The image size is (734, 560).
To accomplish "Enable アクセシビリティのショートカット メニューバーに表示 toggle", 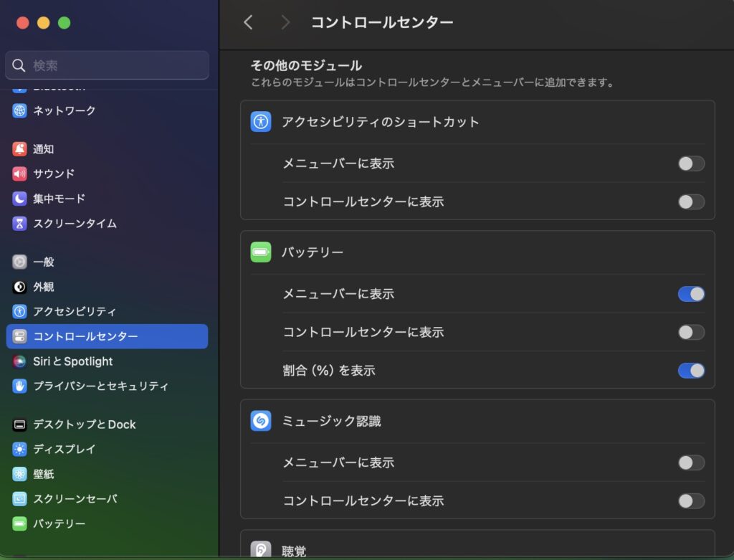I will (691, 163).
